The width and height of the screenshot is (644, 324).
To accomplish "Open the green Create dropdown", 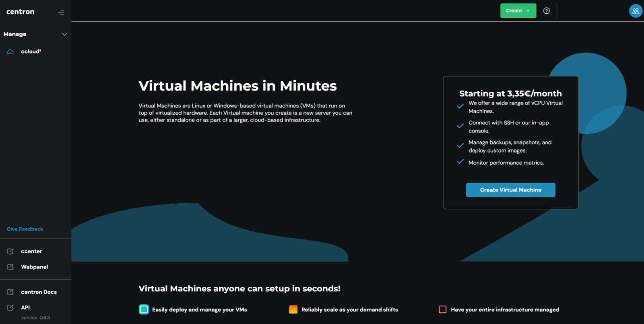I will tap(518, 11).
